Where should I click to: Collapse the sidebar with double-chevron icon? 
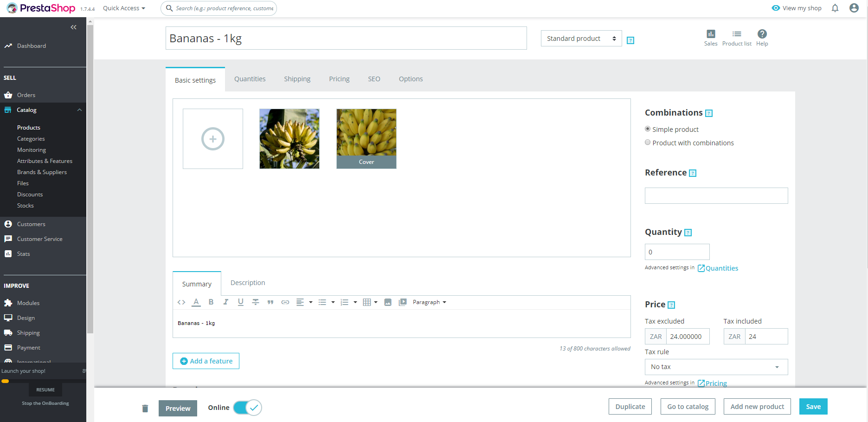coord(73,27)
